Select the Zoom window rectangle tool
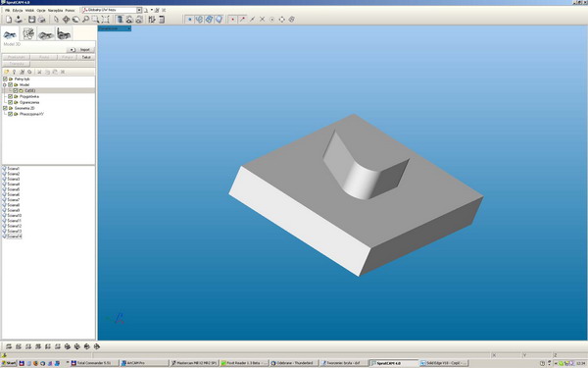Viewport: 588px width, 368px height. click(x=96, y=20)
